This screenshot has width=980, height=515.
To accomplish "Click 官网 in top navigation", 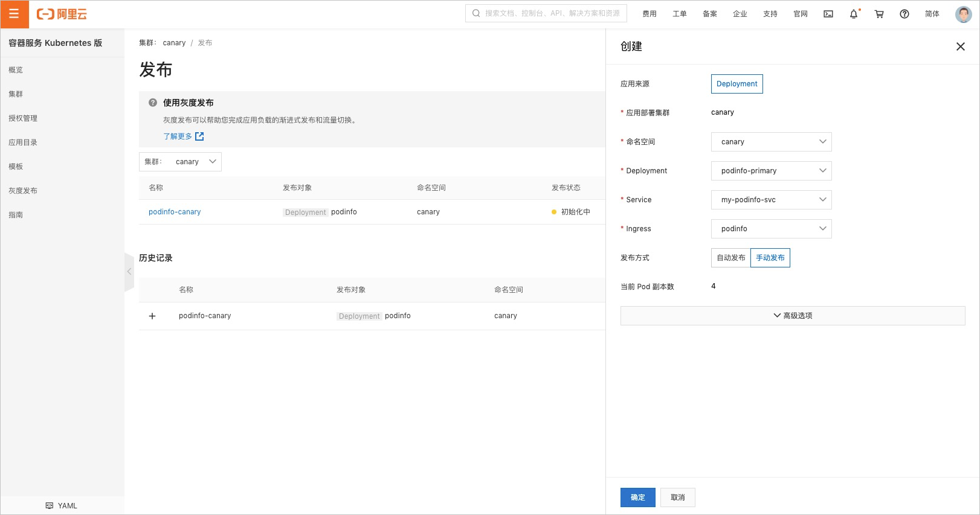I will [x=801, y=14].
